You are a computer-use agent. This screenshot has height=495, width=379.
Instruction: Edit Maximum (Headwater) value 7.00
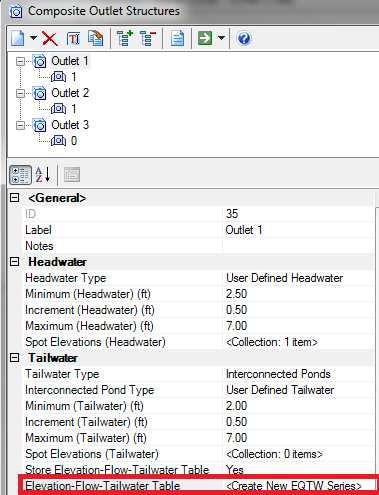click(x=298, y=326)
